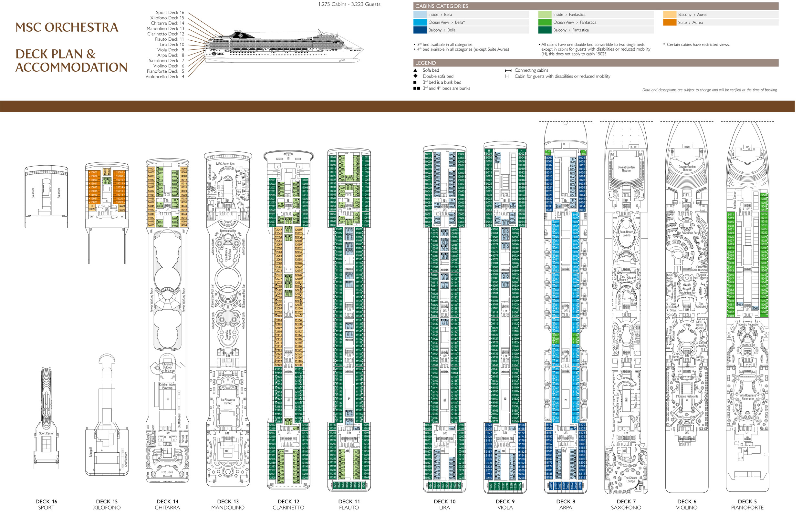
Task: Click The Amber Bar label
Action: [686, 293]
